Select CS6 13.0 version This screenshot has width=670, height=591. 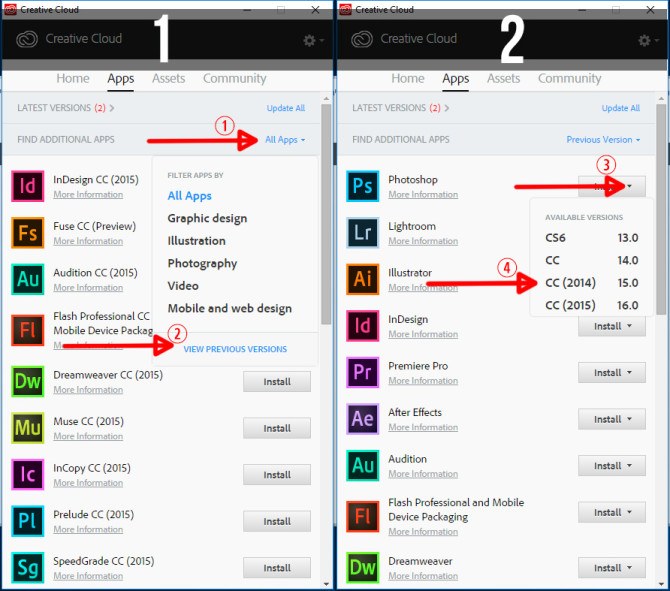(x=591, y=238)
